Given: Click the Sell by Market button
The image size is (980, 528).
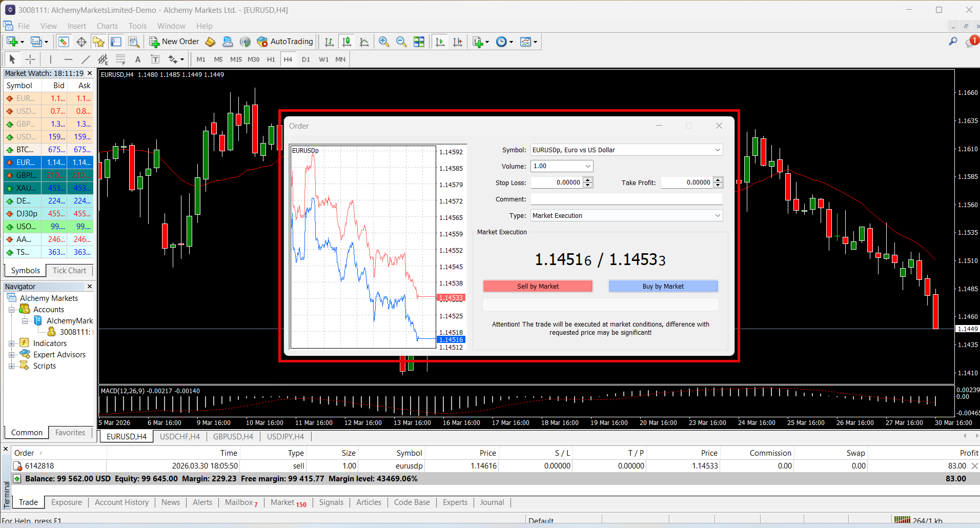Looking at the screenshot, I should click(x=538, y=286).
